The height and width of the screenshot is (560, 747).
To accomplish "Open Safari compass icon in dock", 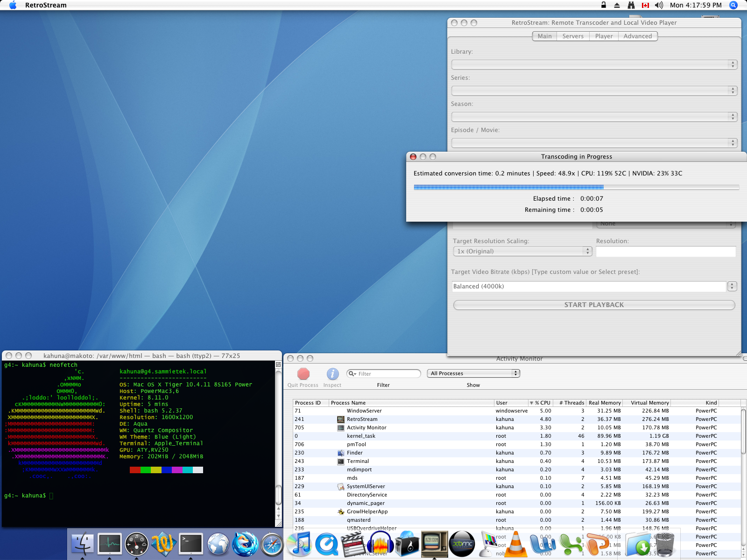I will [272, 545].
